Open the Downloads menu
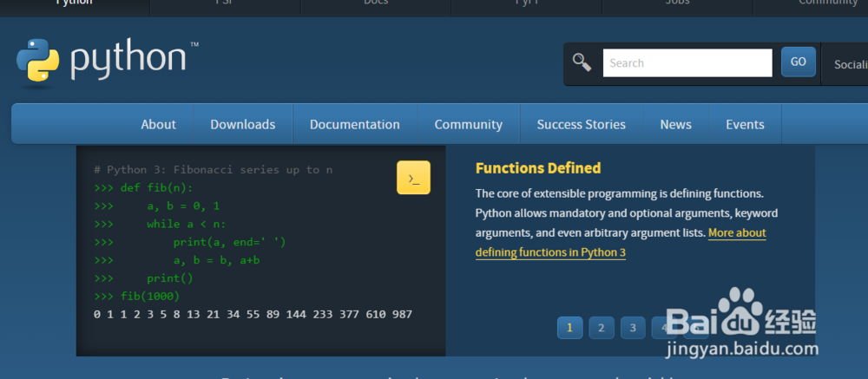 242,124
